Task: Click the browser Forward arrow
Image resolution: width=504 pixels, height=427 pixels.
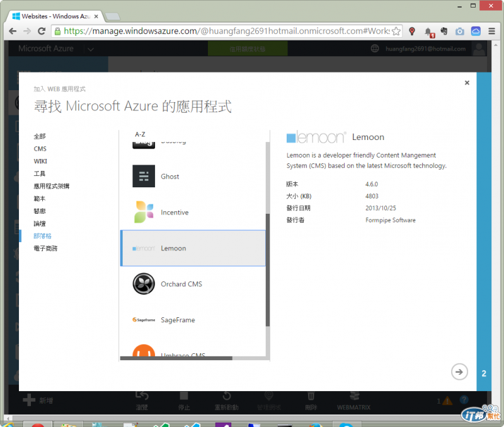Action: tap(27, 31)
